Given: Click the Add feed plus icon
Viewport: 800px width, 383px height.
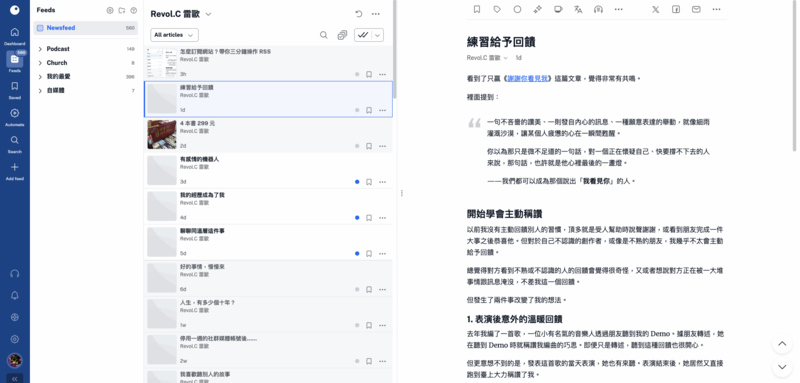Looking at the screenshot, I should 14,167.
